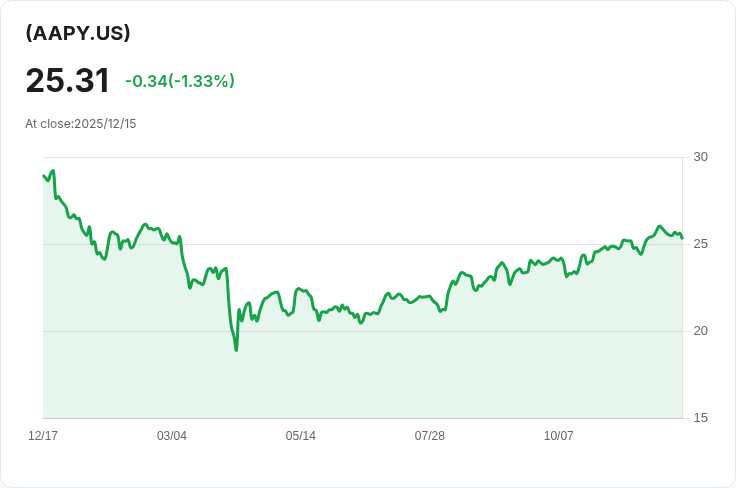Image resolution: width=736 pixels, height=488 pixels.
Task: Click the AAPY.US ticker title
Action: [x=78, y=33]
